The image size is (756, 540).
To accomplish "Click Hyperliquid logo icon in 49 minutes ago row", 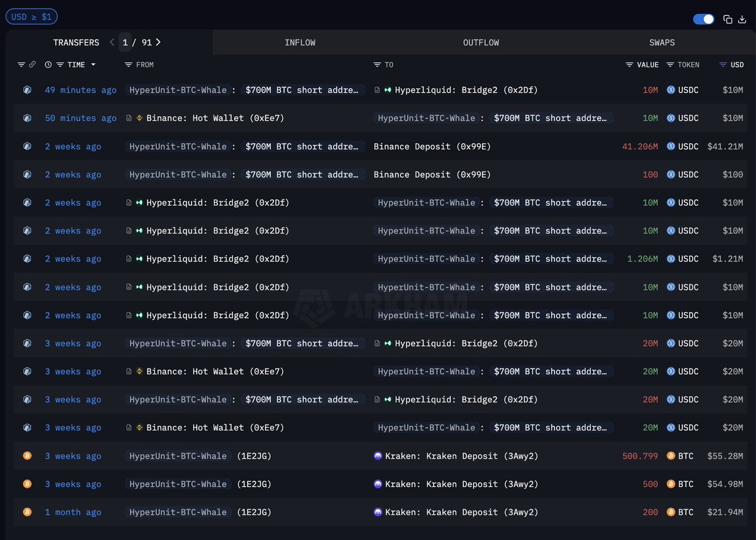I will tap(388, 90).
